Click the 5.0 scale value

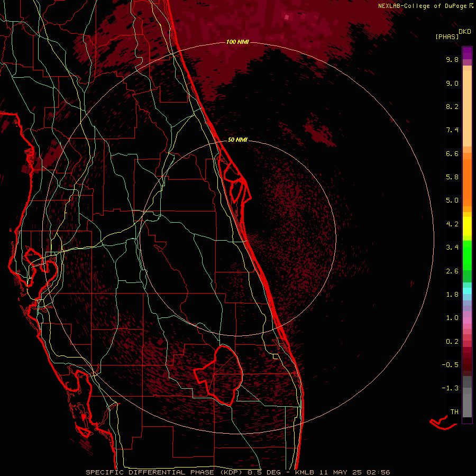pyautogui.click(x=452, y=200)
